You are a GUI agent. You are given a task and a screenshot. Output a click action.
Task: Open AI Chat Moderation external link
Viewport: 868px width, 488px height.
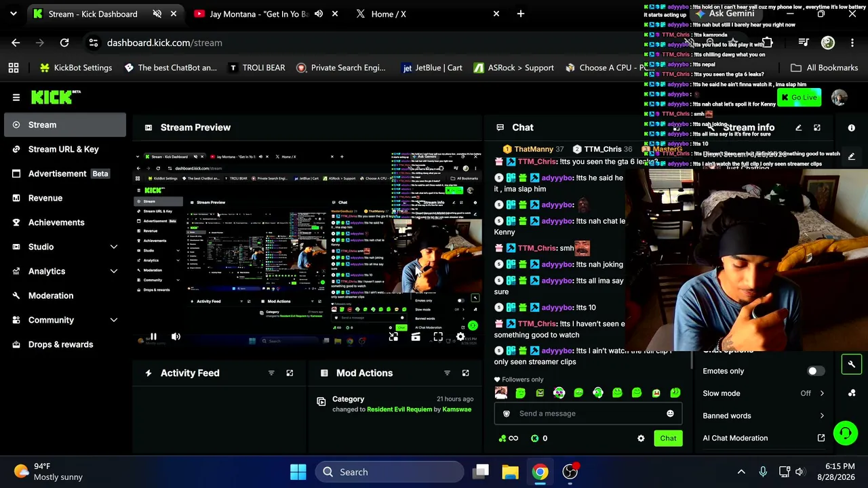click(x=821, y=438)
